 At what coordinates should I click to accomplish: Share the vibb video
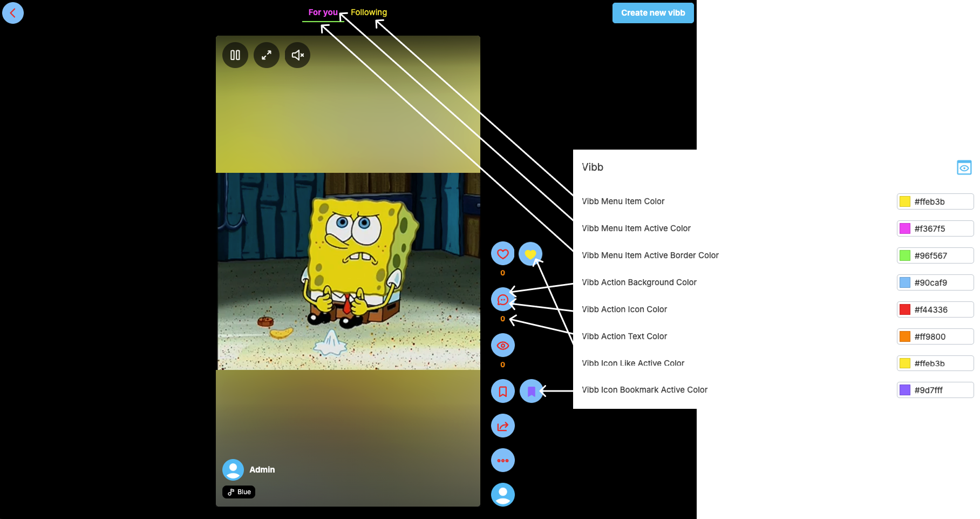pyautogui.click(x=502, y=426)
